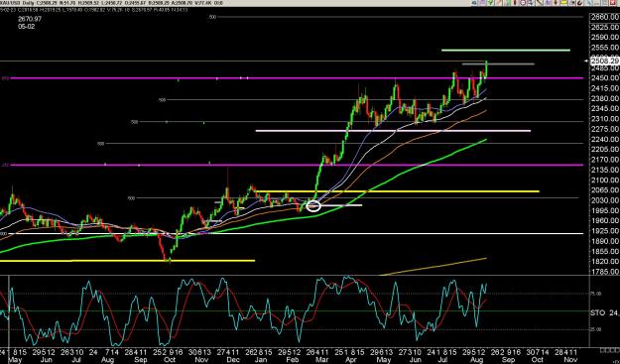620x364 pixels.
Task: Click the 2660.00 price axis label
Action: 604,17
